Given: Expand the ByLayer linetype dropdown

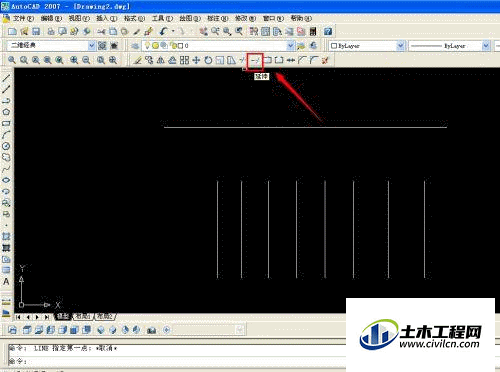Looking at the screenshot, I should pos(486,46).
